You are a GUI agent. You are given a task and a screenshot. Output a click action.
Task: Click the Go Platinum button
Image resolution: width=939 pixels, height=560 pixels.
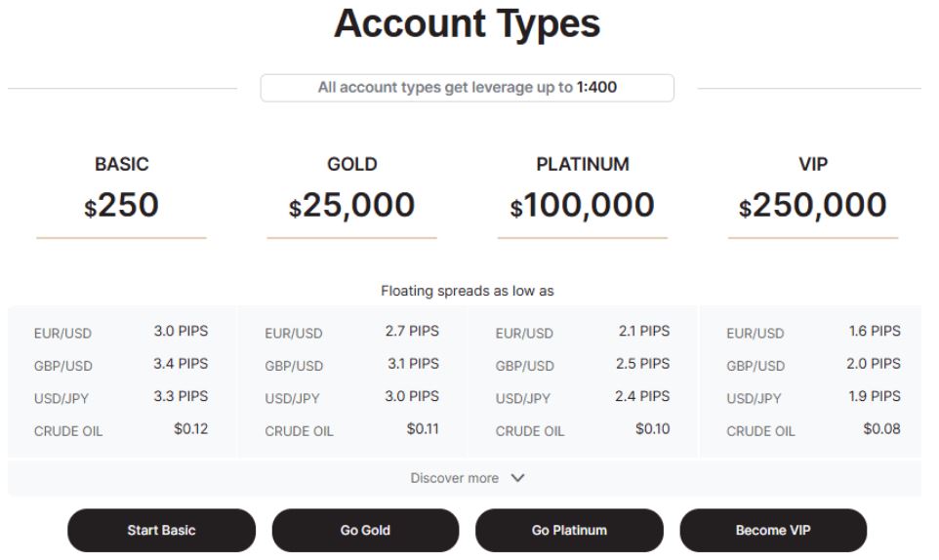tap(569, 531)
